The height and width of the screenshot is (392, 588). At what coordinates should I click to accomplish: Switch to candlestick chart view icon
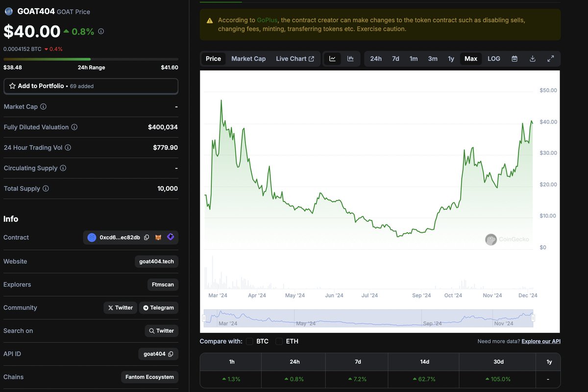pyautogui.click(x=350, y=59)
